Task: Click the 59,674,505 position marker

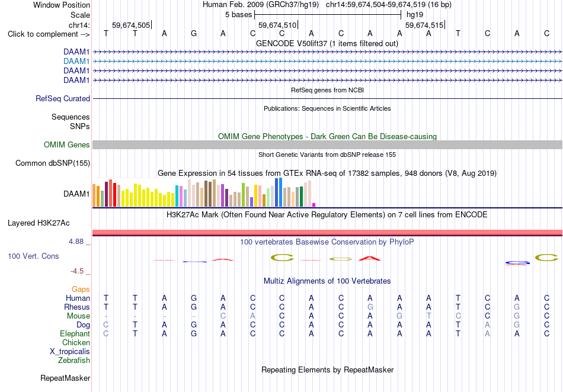Action: (x=131, y=25)
